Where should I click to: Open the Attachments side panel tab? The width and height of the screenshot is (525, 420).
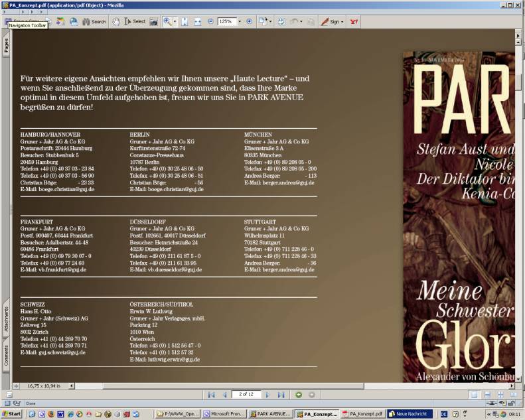click(6, 320)
